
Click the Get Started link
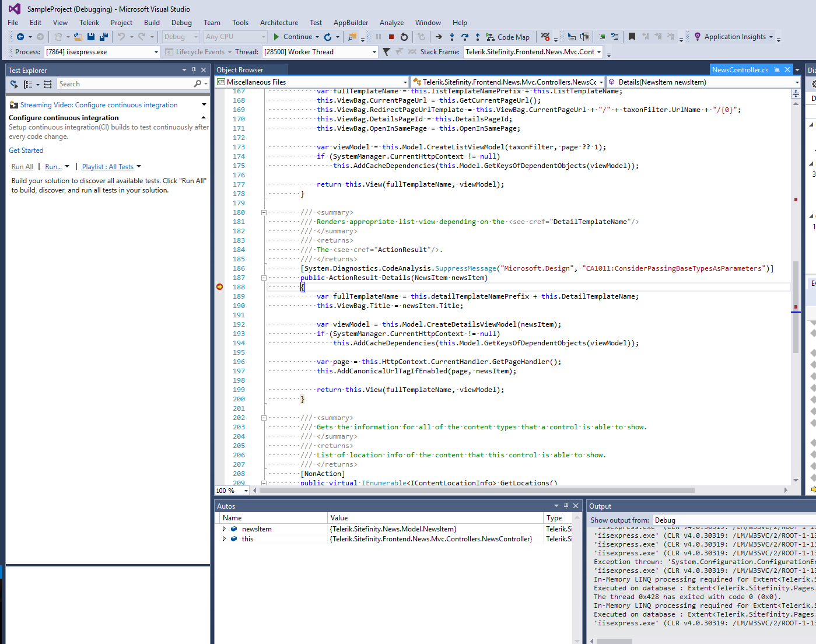coord(26,150)
